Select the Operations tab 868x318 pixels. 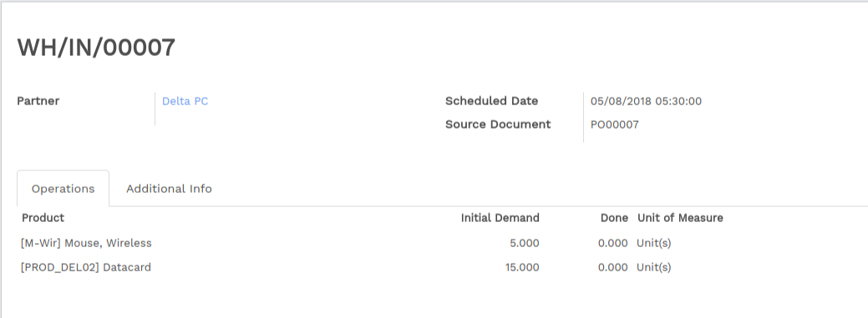(63, 189)
